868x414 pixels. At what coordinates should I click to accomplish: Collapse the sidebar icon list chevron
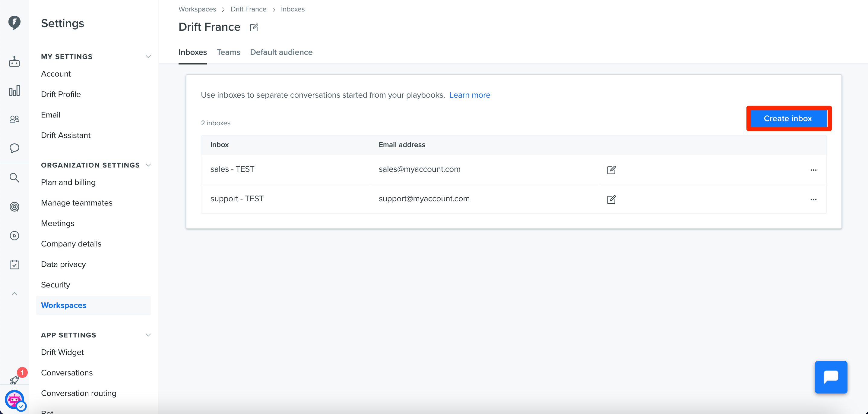pos(14,293)
